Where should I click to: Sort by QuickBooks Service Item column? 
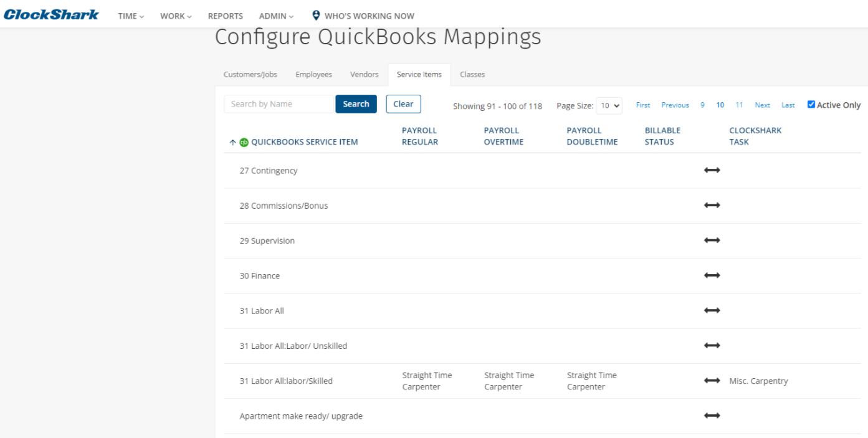click(x=305, y=142)
